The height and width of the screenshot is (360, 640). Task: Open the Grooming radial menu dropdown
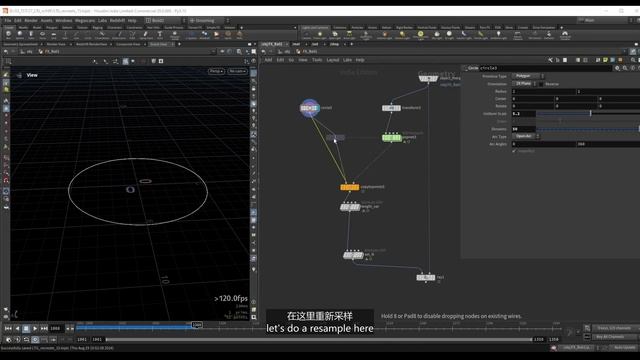209,20
